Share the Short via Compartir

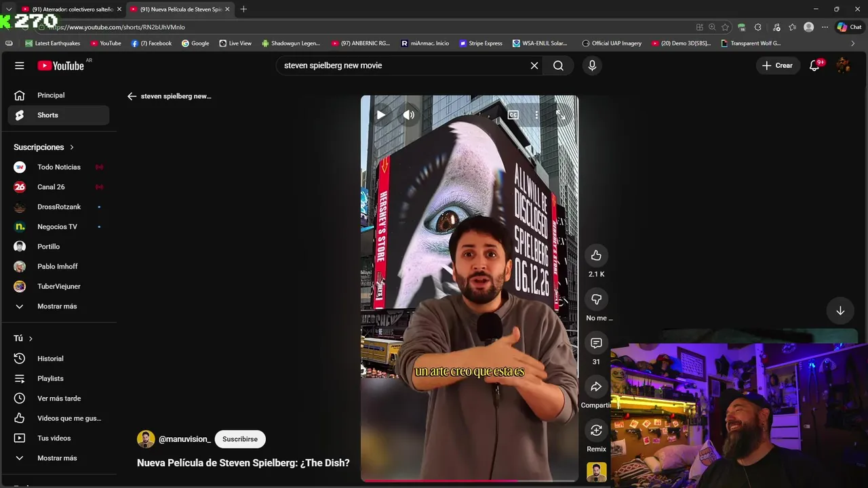596,387
